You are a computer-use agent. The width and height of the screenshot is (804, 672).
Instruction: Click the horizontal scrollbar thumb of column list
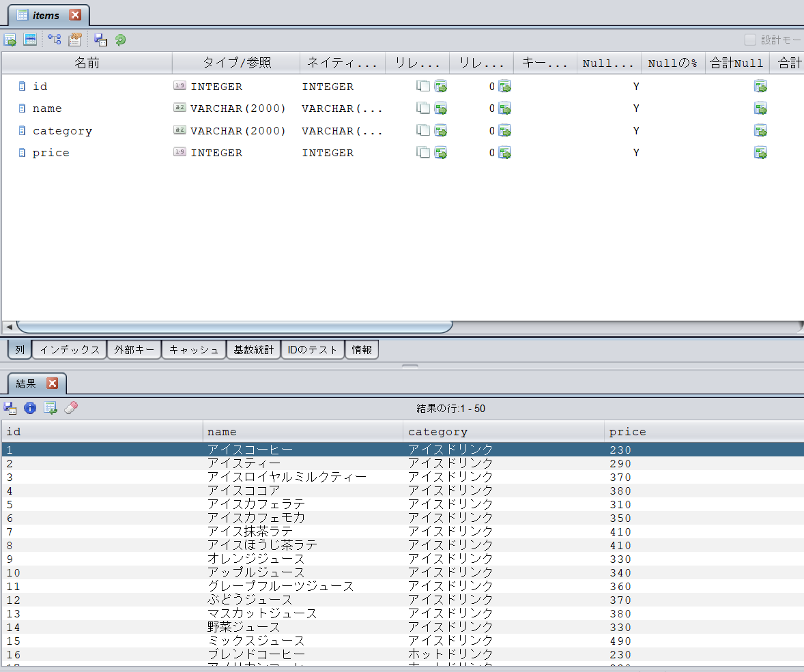(235, 327)
